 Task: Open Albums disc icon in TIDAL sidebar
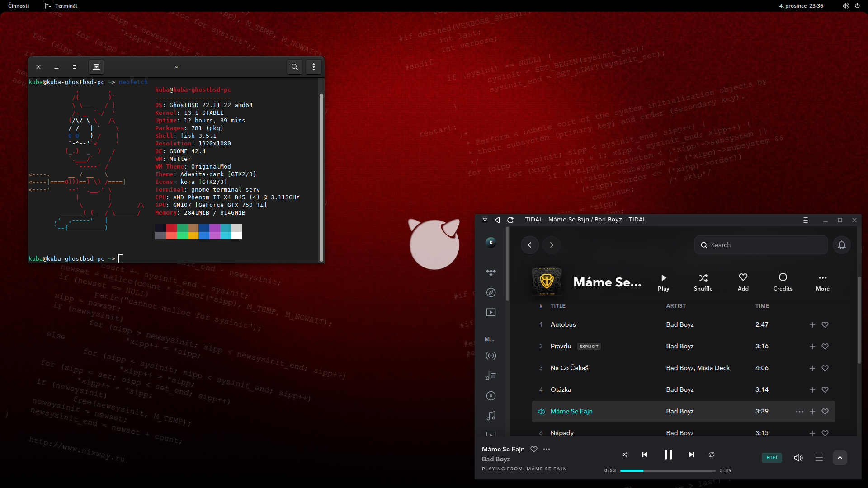(491, 396)
